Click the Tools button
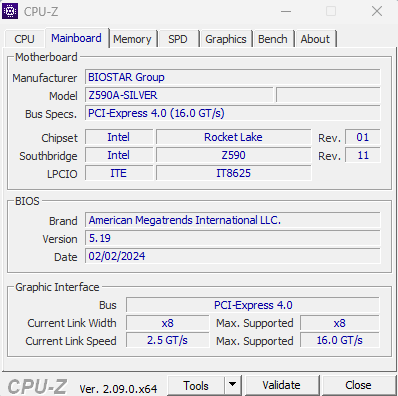 pyautogui.click(x=196, y=386)
